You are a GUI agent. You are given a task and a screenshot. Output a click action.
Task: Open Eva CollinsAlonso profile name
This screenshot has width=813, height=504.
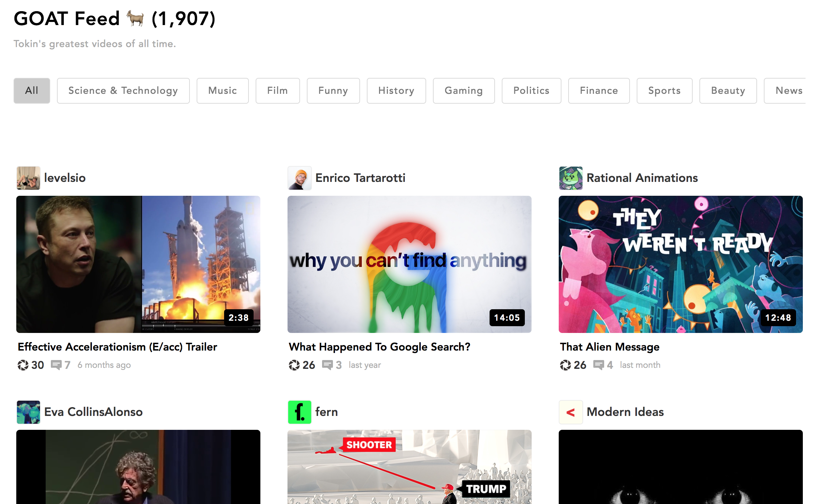point(94,412)
